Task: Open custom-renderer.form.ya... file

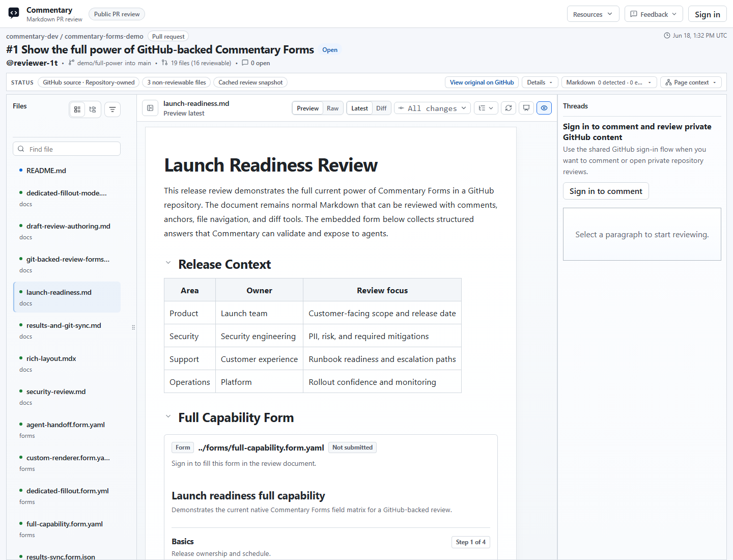Action: pos(67,463)
